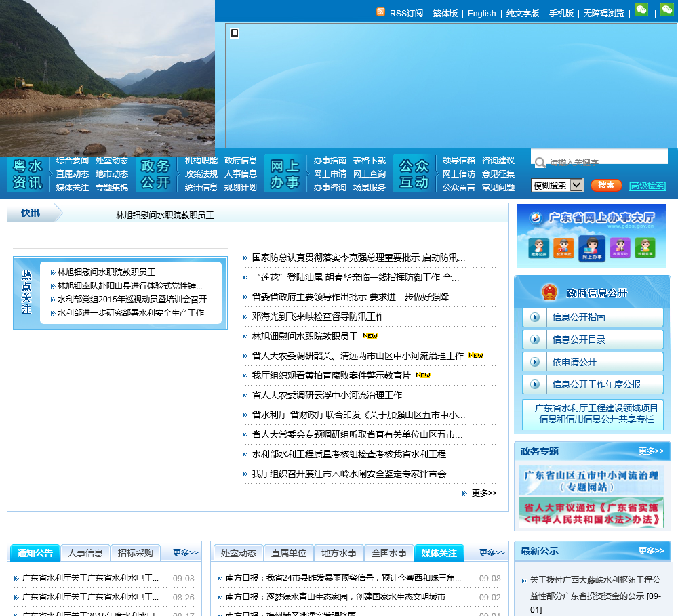Open the 综合要闻 menu link
Viewport: 678px width, 616px height.
coord(73,161)
